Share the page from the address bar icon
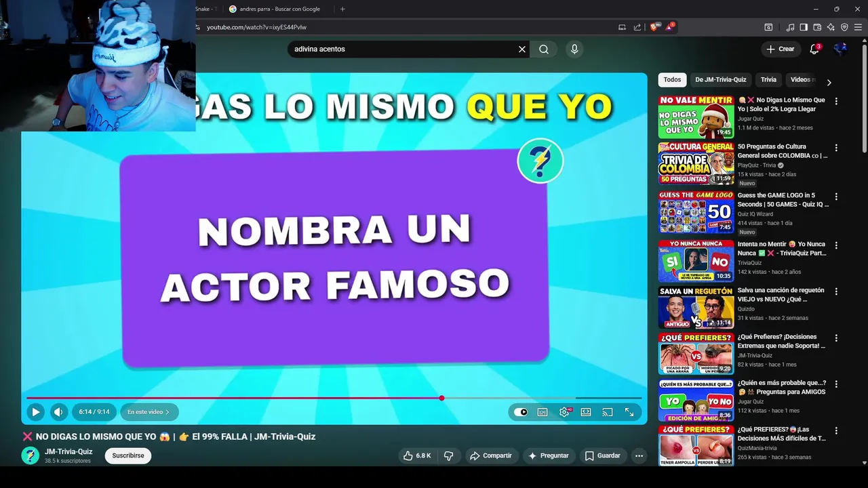Screen dimensions: 868x488 tap(637, 27)
